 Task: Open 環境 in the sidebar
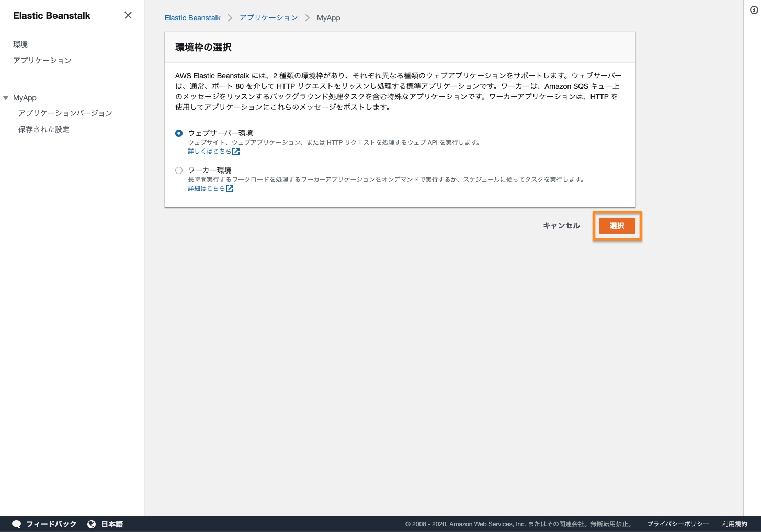(x=20, y=44)
